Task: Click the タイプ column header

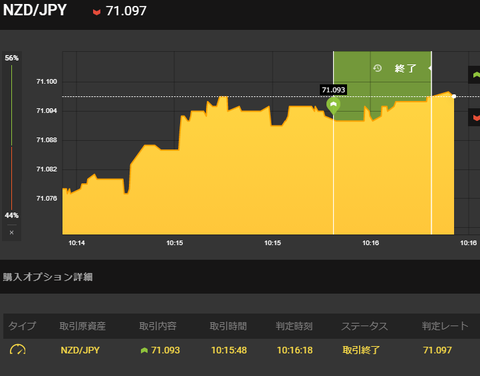Action: point(22,326)
